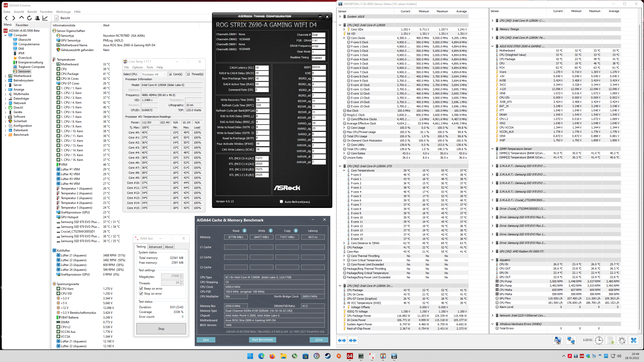Image resolution: width=644 pixels, height=362 pixels.
Task: Switch to the Favoriten tab in AIDA64
Action: (22, 25)
